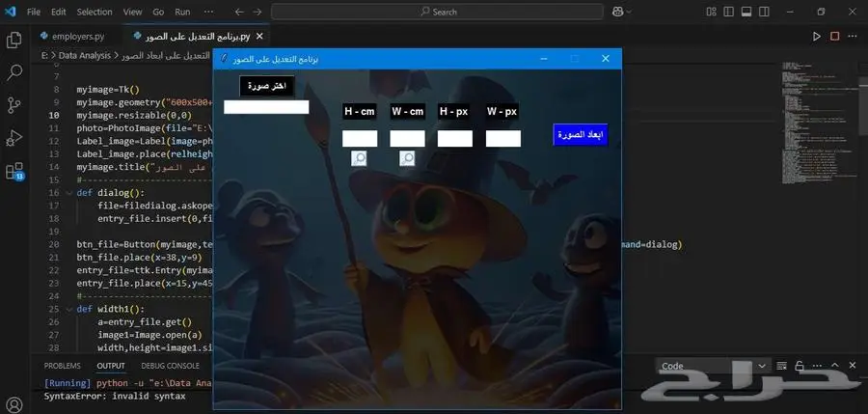Click the VS Code logo icon
This screenshot has width=868, height=414.
tap(10, 12)
